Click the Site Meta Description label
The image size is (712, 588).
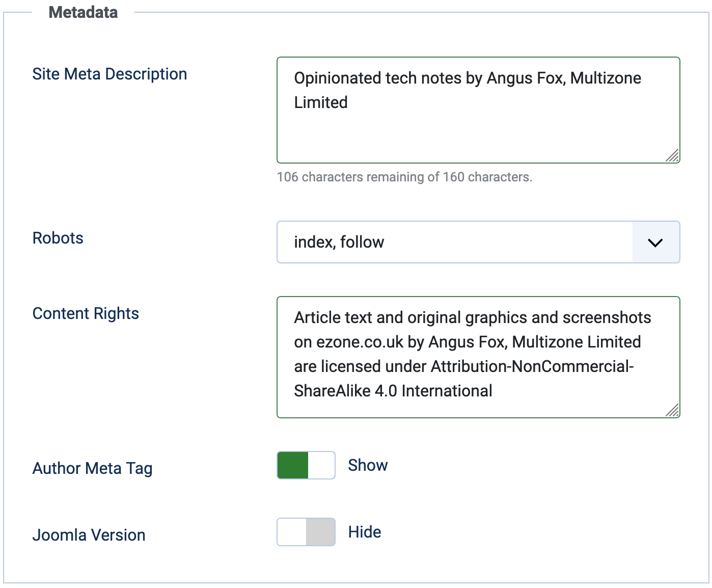[109, 74]
